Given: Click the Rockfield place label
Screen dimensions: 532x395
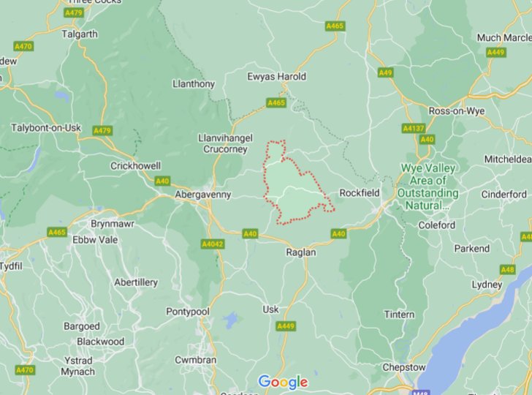Looking at the screenshot, I should coord(360,193).
